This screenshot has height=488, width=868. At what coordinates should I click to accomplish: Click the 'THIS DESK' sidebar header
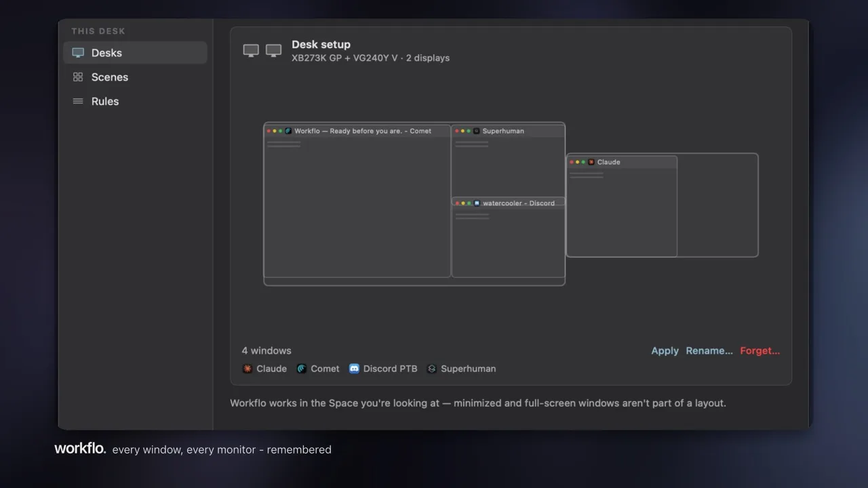[x=98, y=31]
